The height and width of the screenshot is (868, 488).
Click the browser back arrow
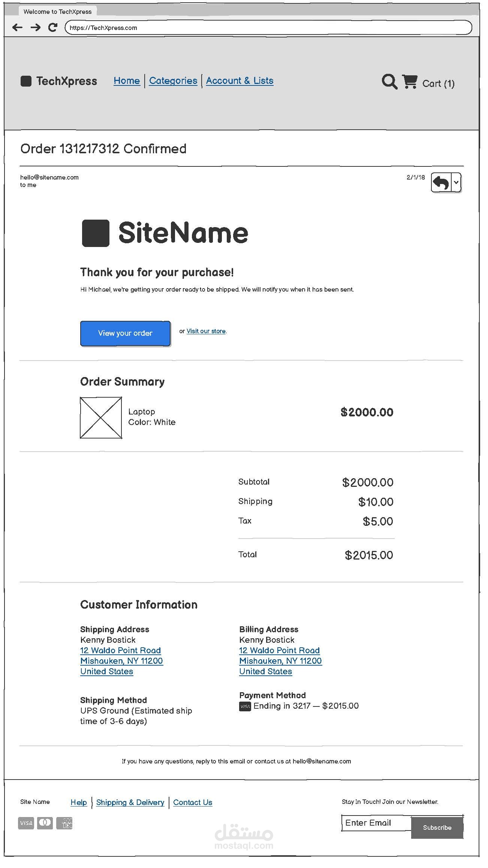tap(17, 27)
